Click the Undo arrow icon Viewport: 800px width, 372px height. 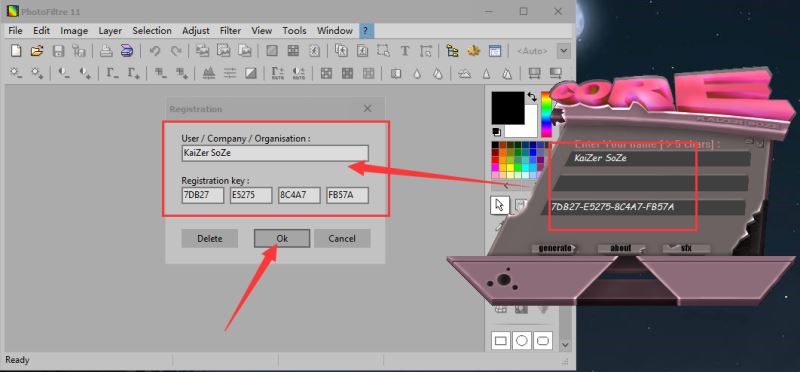point(155,51)
